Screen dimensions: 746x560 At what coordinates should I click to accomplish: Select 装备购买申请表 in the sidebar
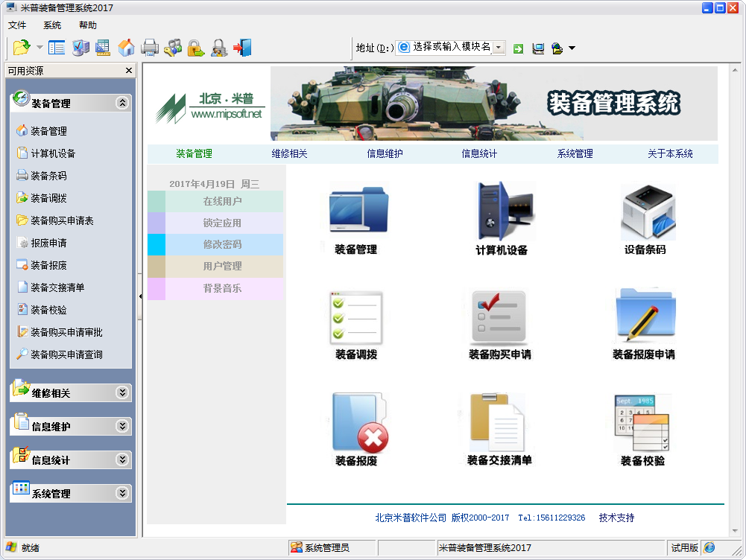62,220
